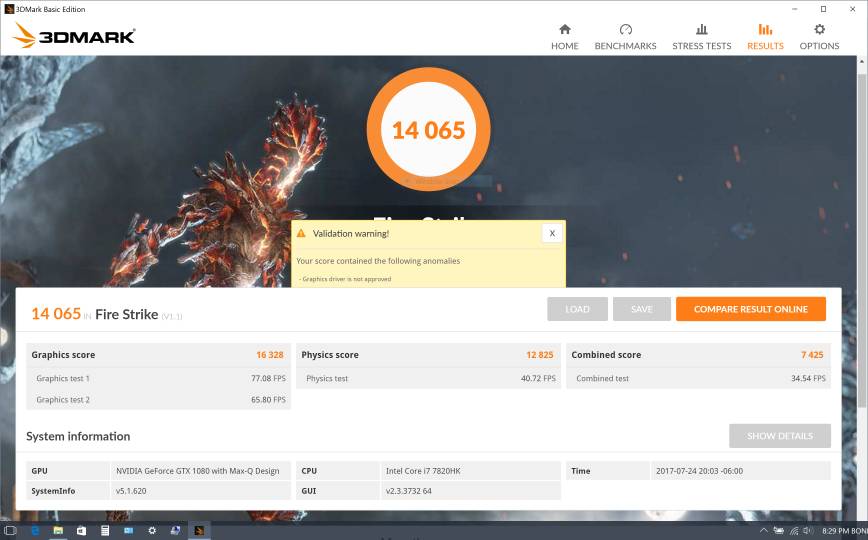
Task: Click the Validation warning triangle icon
Action: (301, 233)
